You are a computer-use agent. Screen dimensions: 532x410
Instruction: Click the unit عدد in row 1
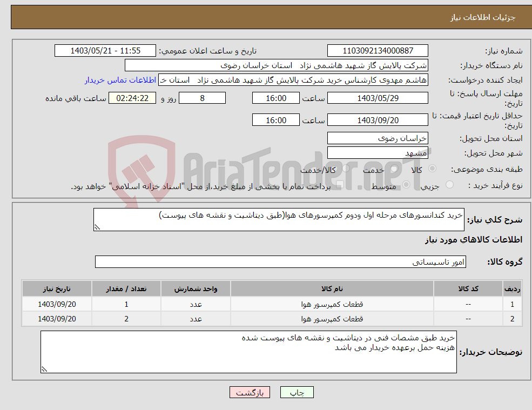pos(196,305)
